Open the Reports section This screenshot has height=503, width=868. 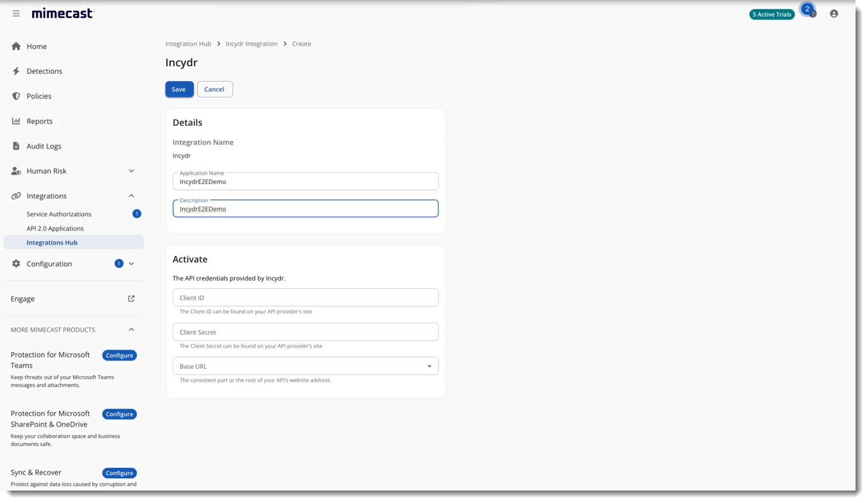point(40,121)
